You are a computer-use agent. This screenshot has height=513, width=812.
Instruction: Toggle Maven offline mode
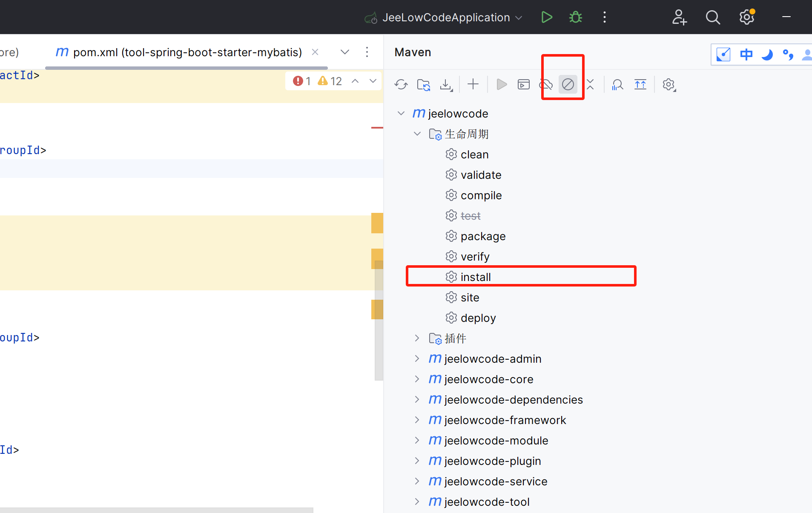click(x=546, y=84)
